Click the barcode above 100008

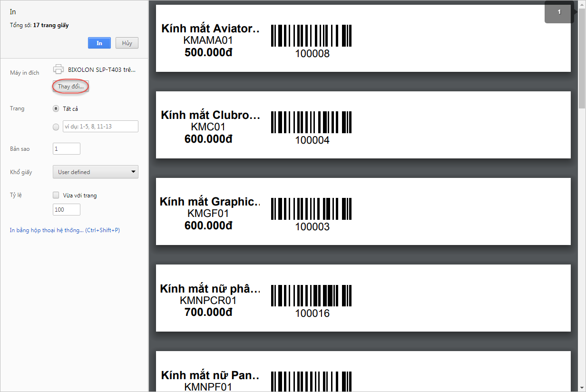click(x=312, y=36)
